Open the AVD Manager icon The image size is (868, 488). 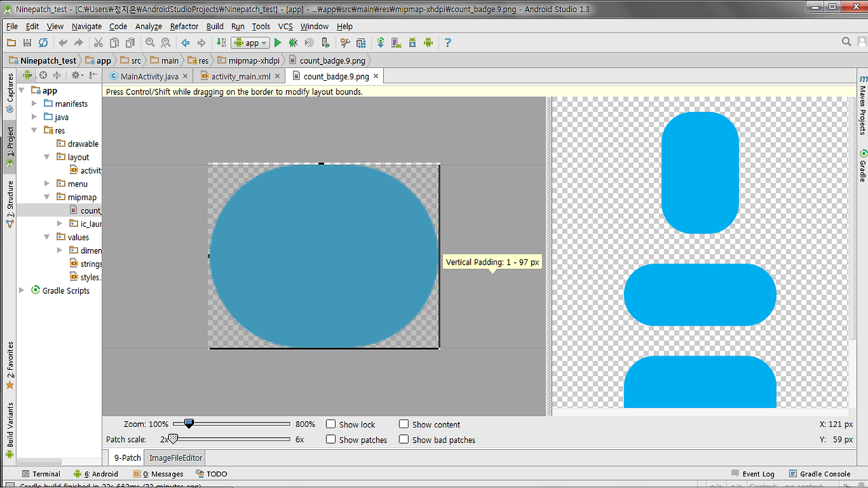397,43
